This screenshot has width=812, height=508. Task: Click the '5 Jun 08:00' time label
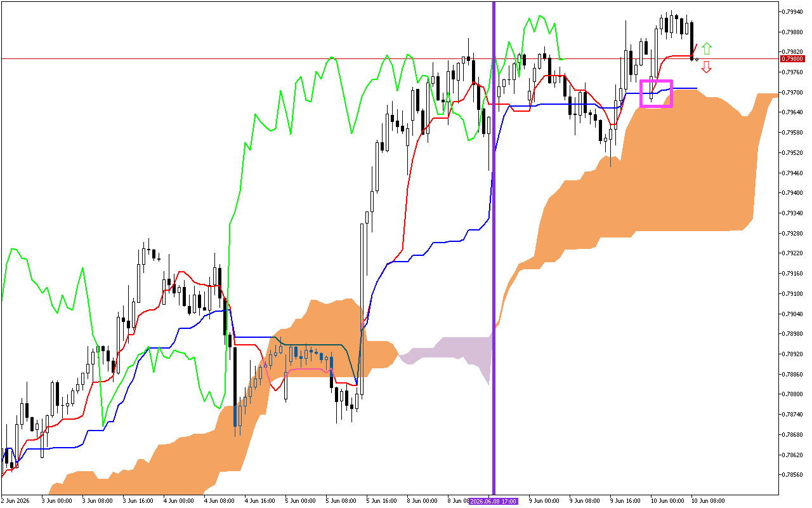point(342,501)
